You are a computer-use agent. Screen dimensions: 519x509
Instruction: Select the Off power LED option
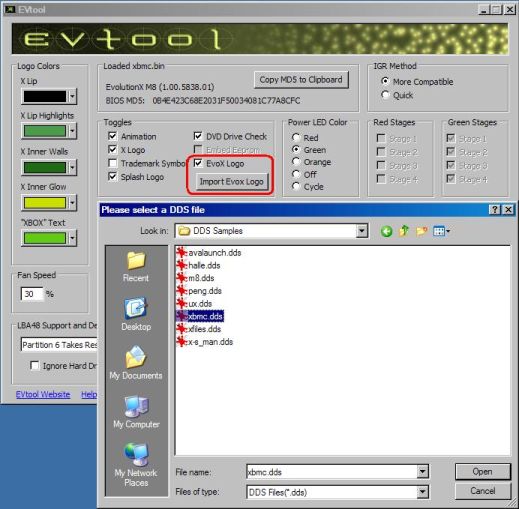(296, 174)
